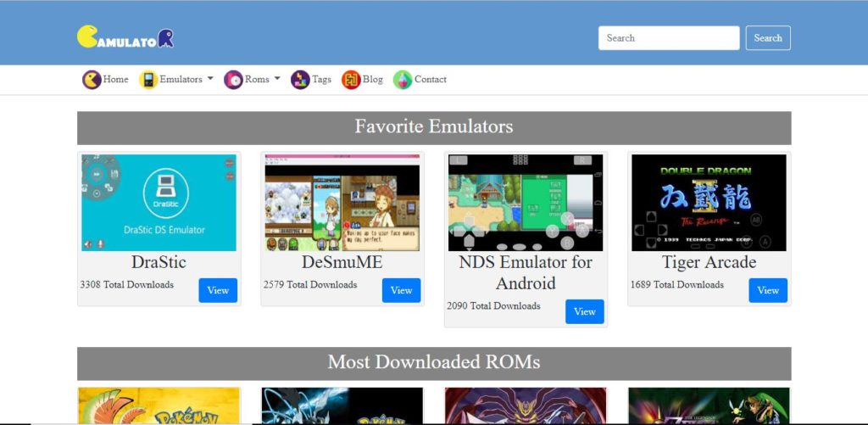
Task: Open the NDS Emulator for Android thumbnail
Action: point(526,203)
